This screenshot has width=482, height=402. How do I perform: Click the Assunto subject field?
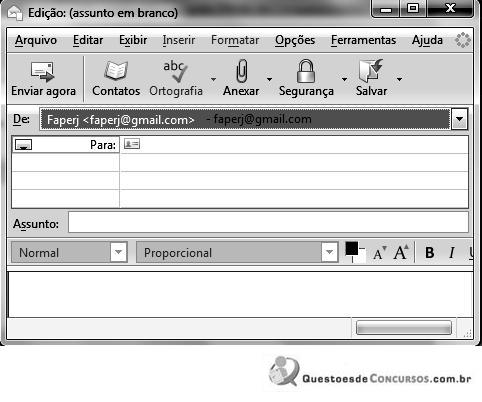[268, 222]
